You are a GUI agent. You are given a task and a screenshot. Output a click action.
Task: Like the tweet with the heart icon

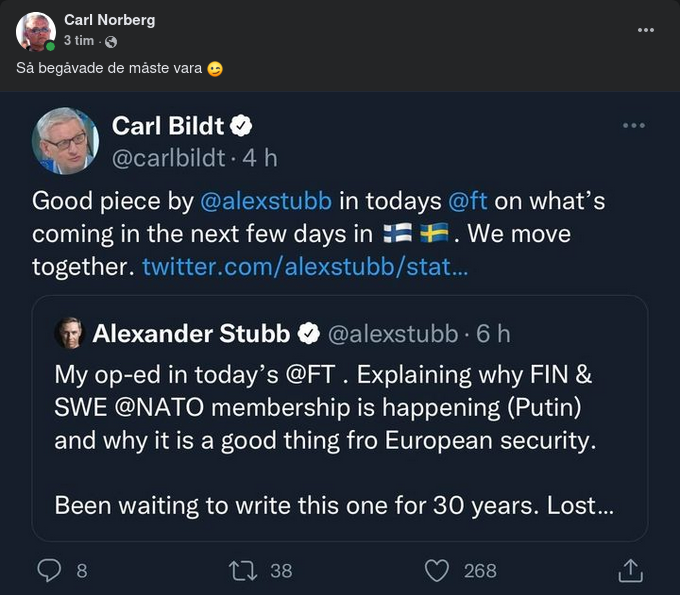(436, 570)
